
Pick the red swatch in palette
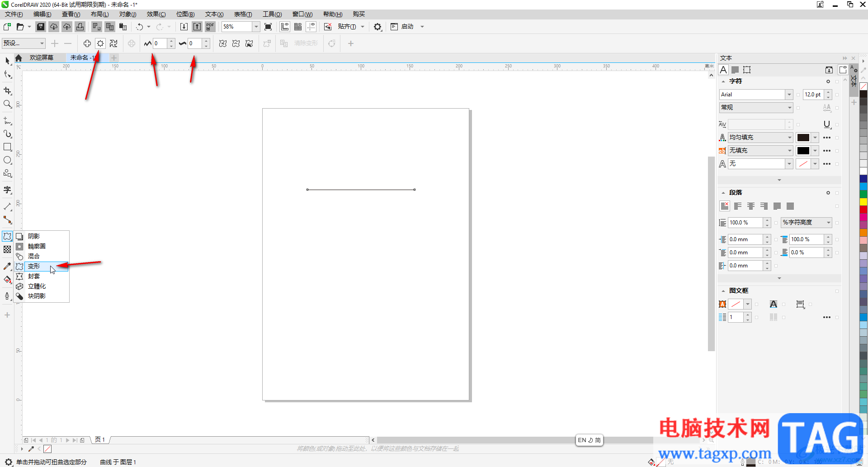[x=863, y=210]
